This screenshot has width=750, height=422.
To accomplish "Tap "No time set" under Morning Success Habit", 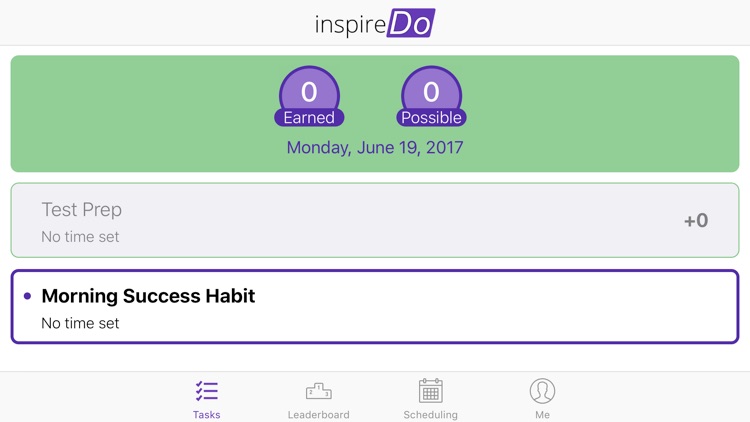I will (x=80, y=323).
